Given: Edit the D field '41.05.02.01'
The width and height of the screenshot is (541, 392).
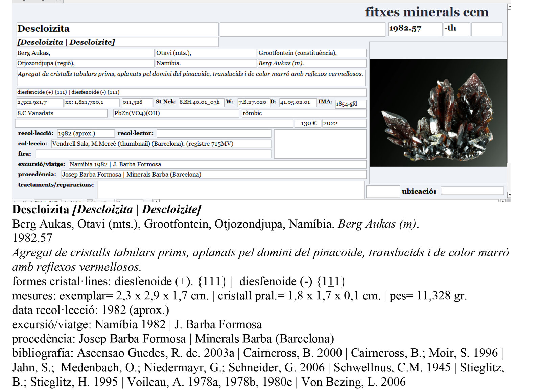Looking at the screenshot, I should [x=298, y=102].
